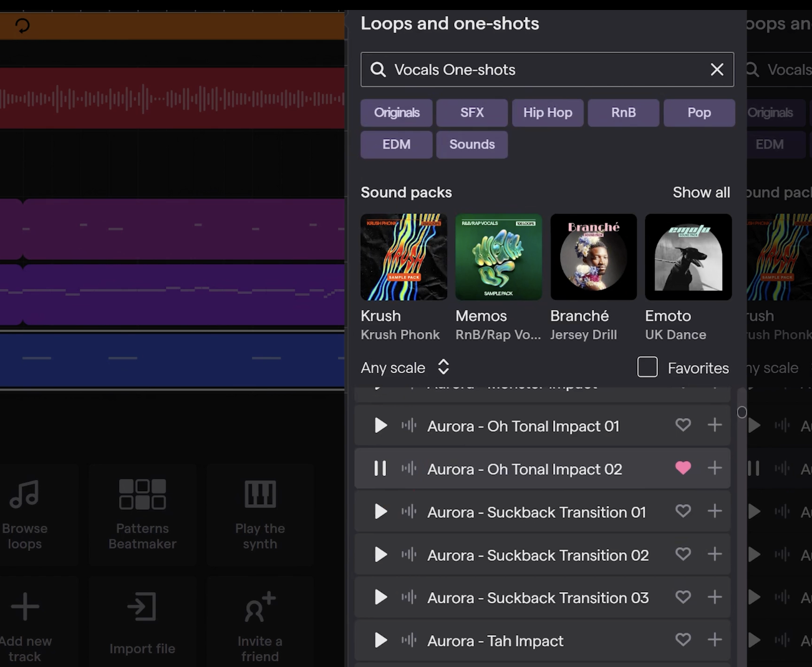Viewport: 812px width, 667px height.
Task: Open the Krush sound pack
Action: pyautogui.click(x=404, y=257)
